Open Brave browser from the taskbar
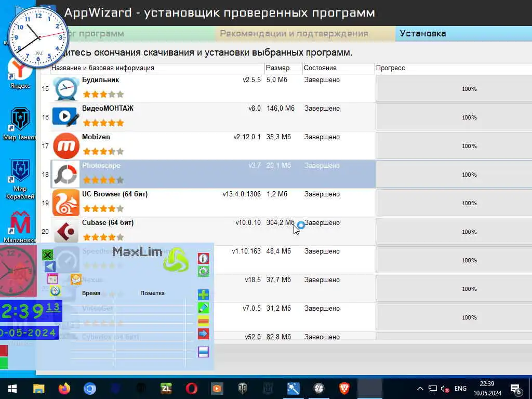The height and width of the screenshot is (399, 532). 344,388
